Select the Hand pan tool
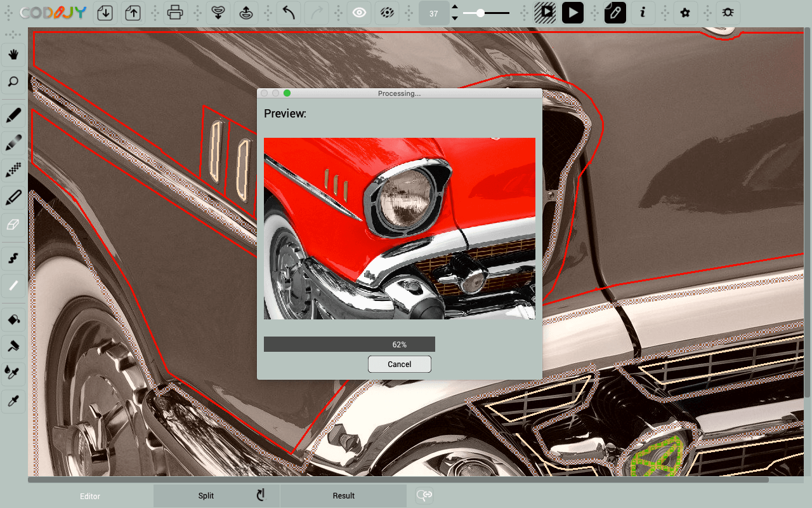 point(13,55)
